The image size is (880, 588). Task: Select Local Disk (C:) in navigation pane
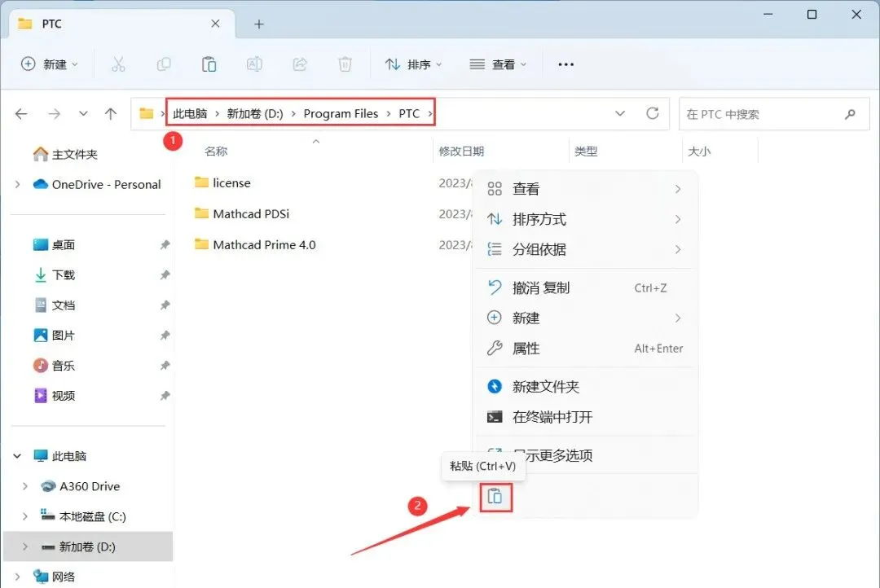point(83,516)
